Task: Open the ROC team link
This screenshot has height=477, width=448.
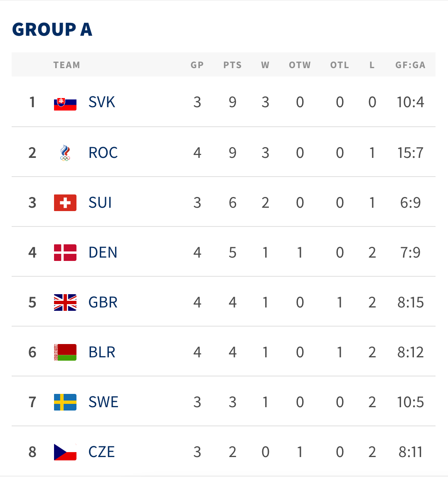Action: (103, 152)
